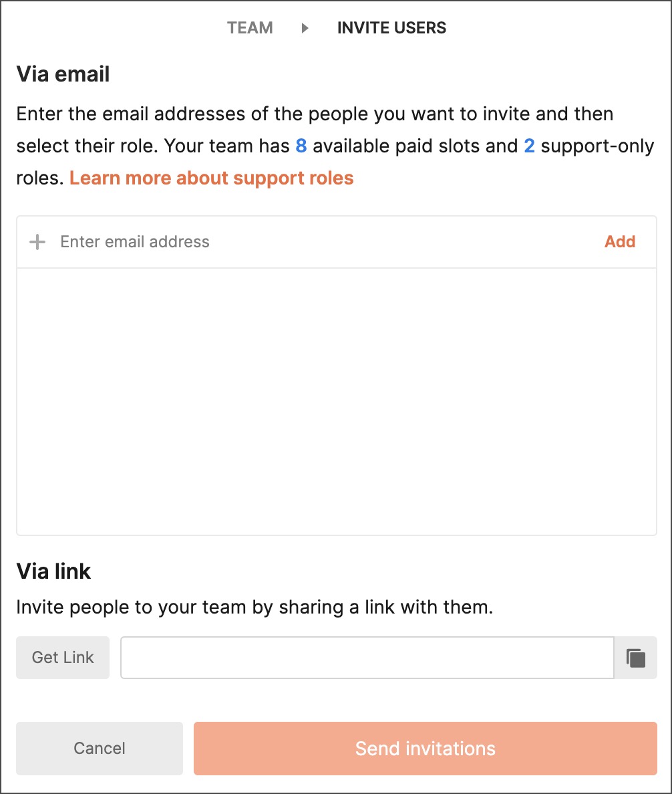Screen dimensions: 672x794
Task: Click the plus icon beside email field
Action: tap(37, 242)
